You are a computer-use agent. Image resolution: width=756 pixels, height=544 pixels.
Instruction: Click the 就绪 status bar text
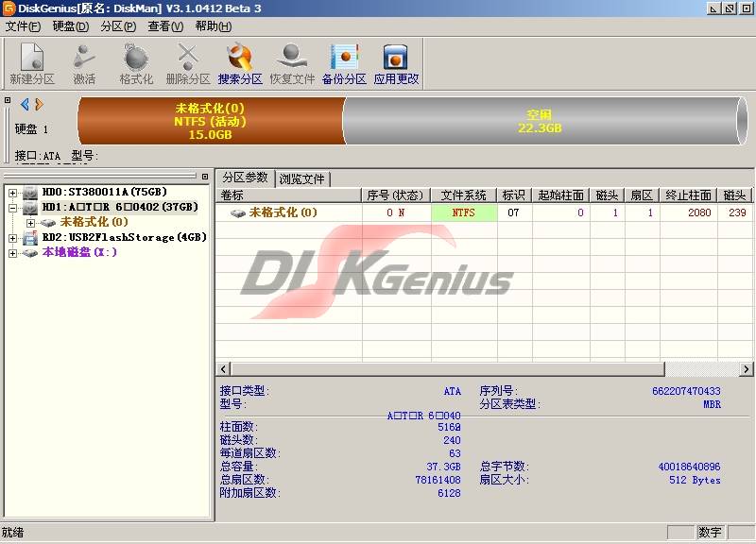pos(13,533)
